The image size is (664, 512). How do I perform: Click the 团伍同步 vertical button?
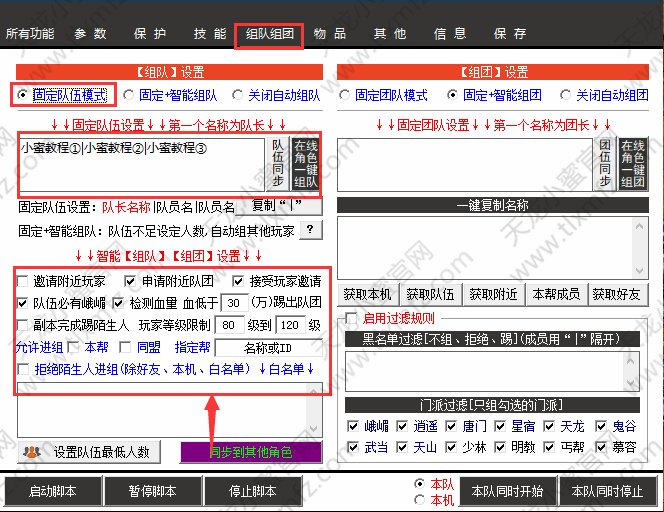click(605, 164)
